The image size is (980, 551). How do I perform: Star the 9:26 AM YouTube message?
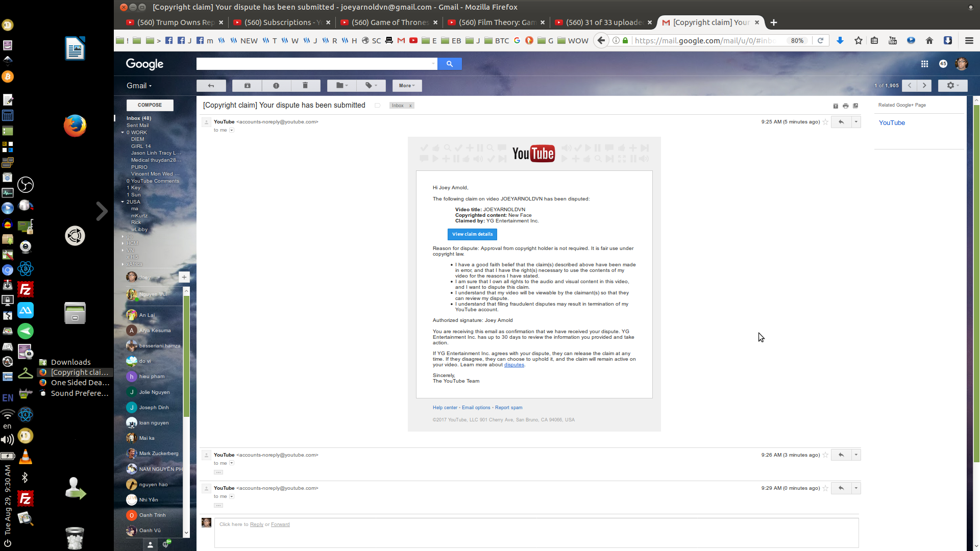click(825, 455)
